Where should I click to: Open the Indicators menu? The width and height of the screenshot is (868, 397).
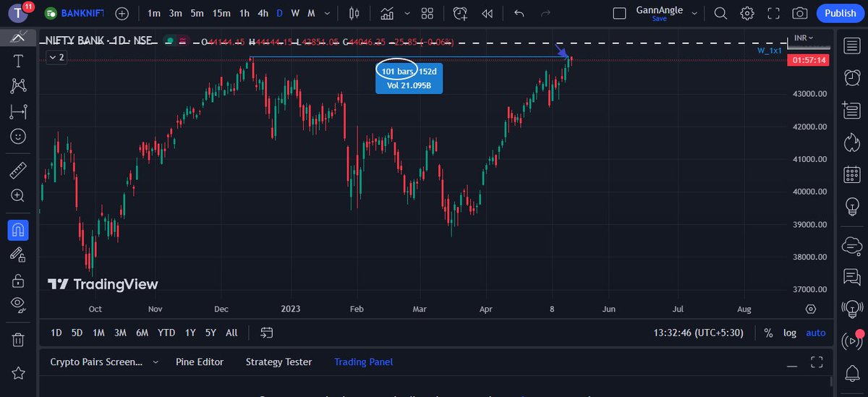(388, 13)
